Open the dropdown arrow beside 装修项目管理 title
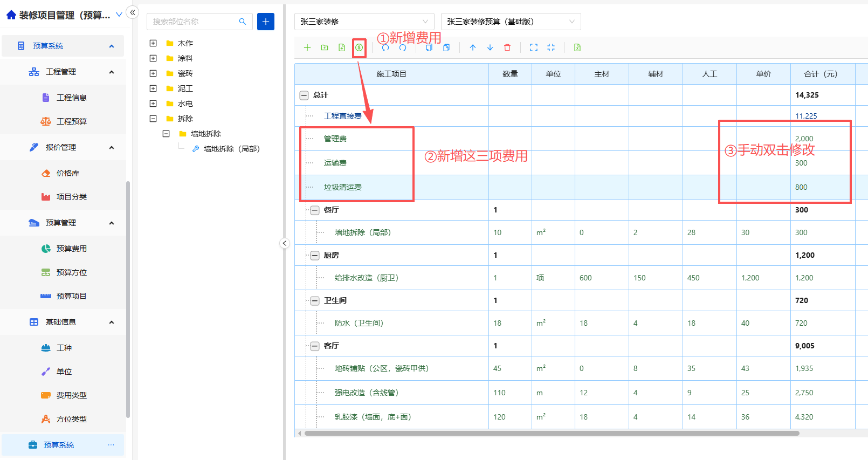868x460 pixels. 119,15
